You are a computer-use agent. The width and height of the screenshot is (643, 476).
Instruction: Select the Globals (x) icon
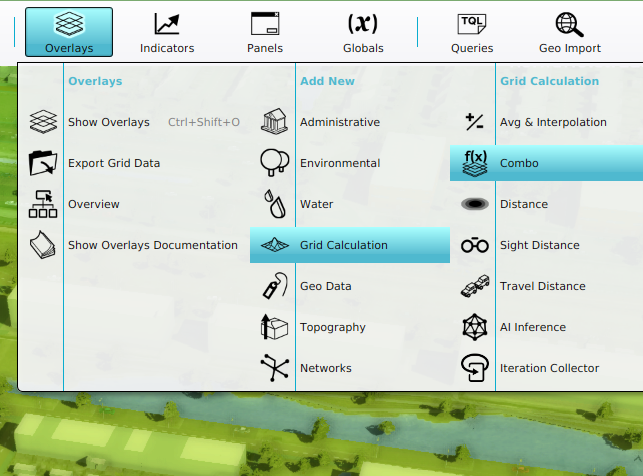pyautogui.click(x=362, y=24)
